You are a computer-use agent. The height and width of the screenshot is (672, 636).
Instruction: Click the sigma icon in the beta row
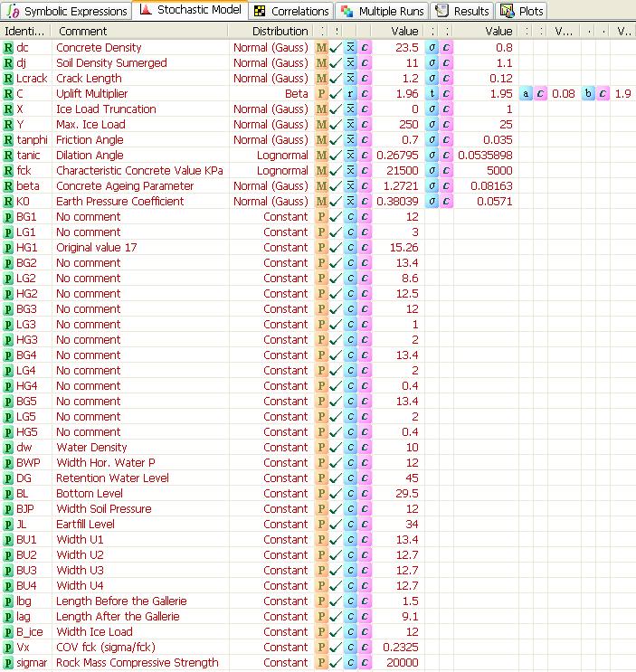(432, 186)
